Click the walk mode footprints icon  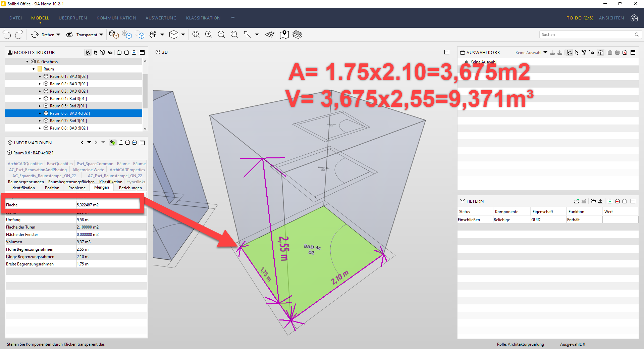tap(153, 35)
